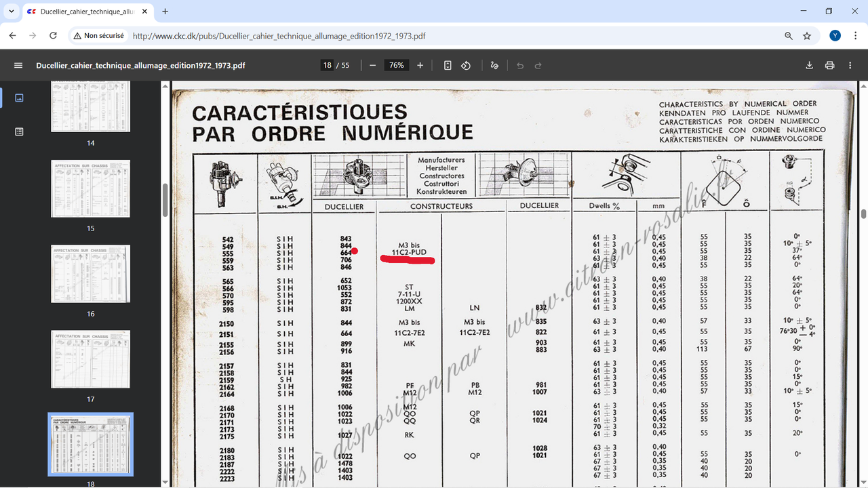This screenshot has width=868, height=488.
Task: Go forward in Chrome history
Action: 33,36
